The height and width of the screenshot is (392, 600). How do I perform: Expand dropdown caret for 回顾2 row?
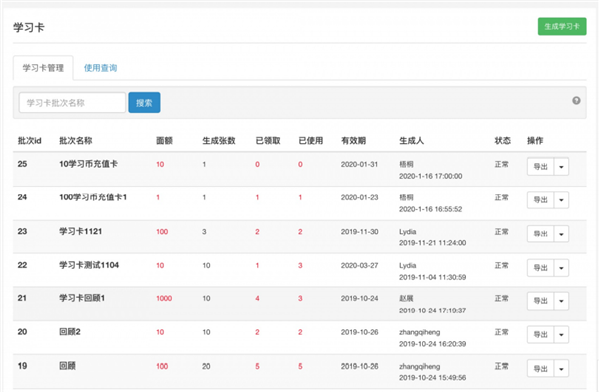pyautogui.click(x=561, y=335)
